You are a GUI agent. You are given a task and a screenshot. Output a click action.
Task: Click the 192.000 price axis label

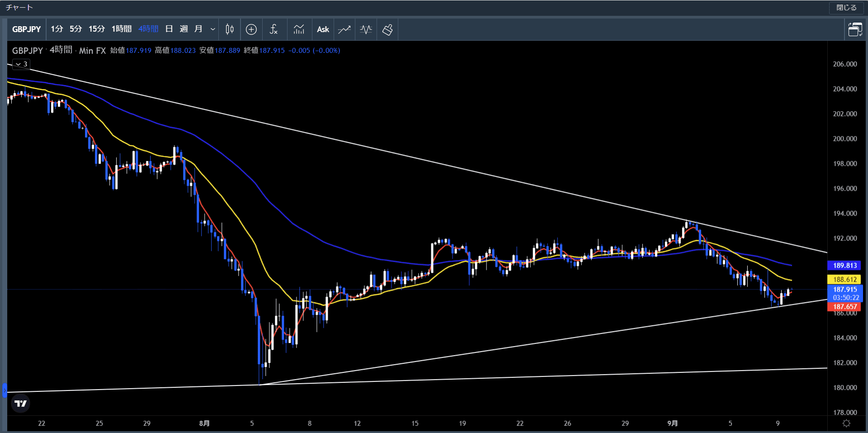coord(845,238)
